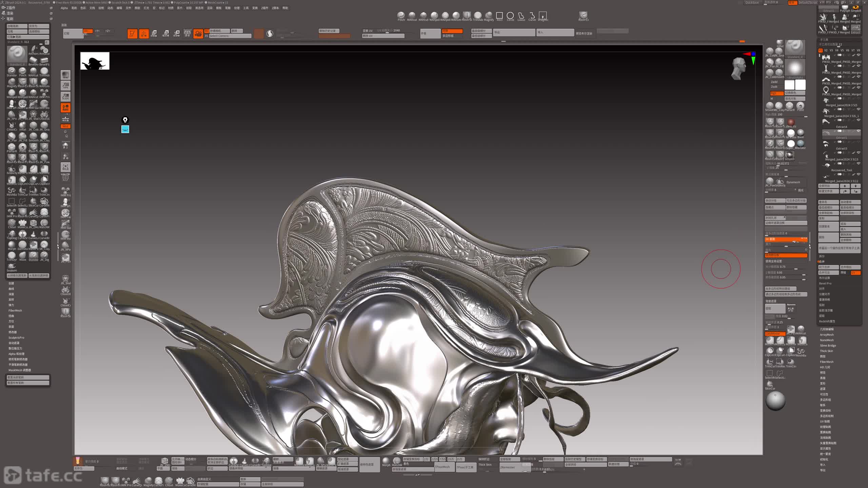Click the 删除历史记录 button
868x488 pixels.
329,31
